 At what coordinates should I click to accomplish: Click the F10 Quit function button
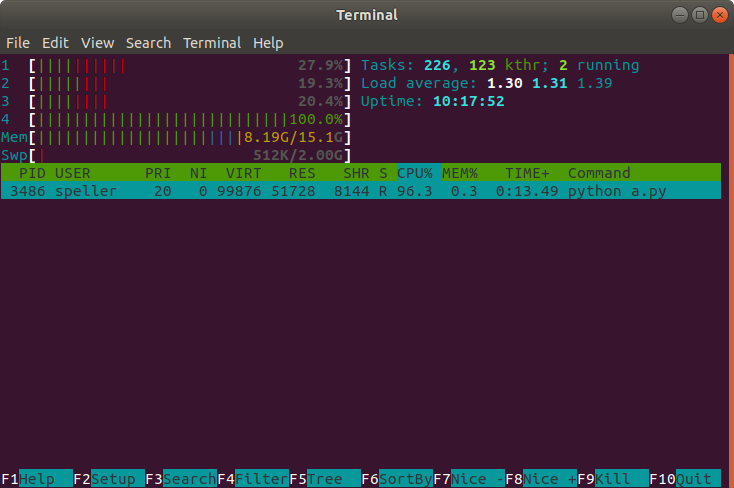point(685,479)
